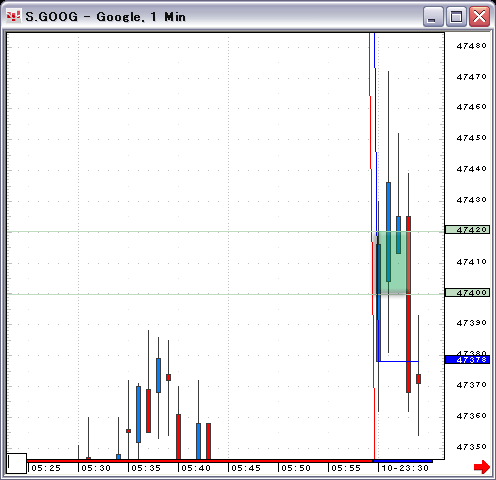Click the blue horizontal line near 47378

398,361
